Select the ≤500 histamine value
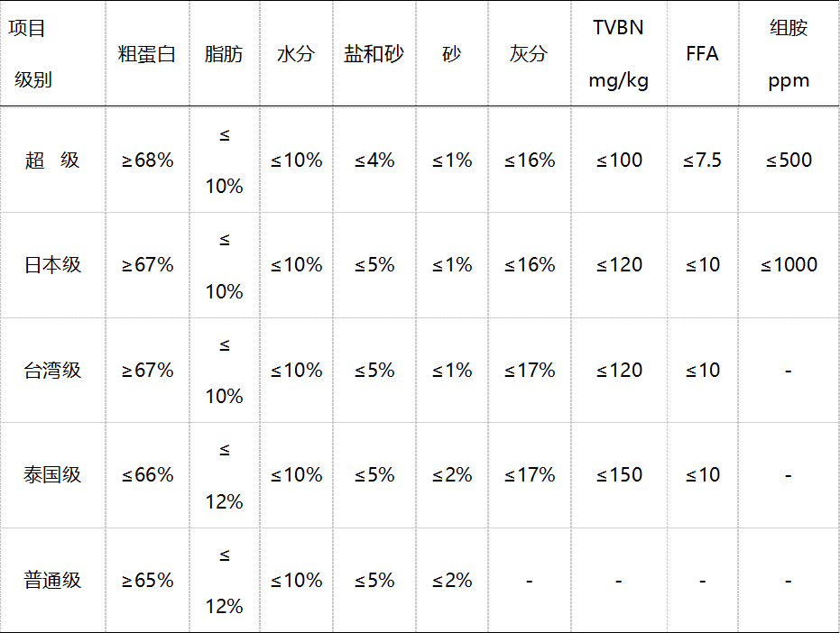 (789, 161)
